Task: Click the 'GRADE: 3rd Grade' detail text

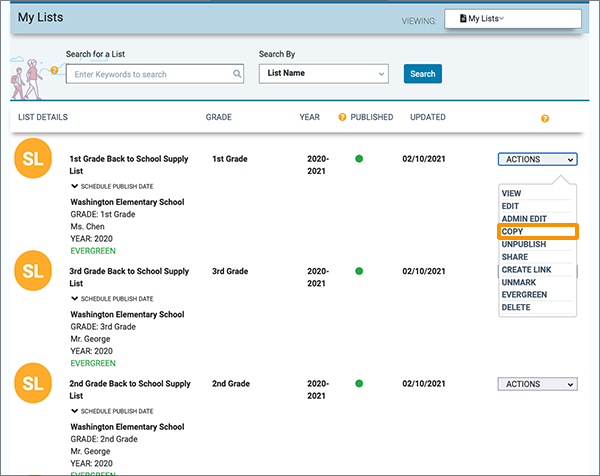Action: pos(103,326)
